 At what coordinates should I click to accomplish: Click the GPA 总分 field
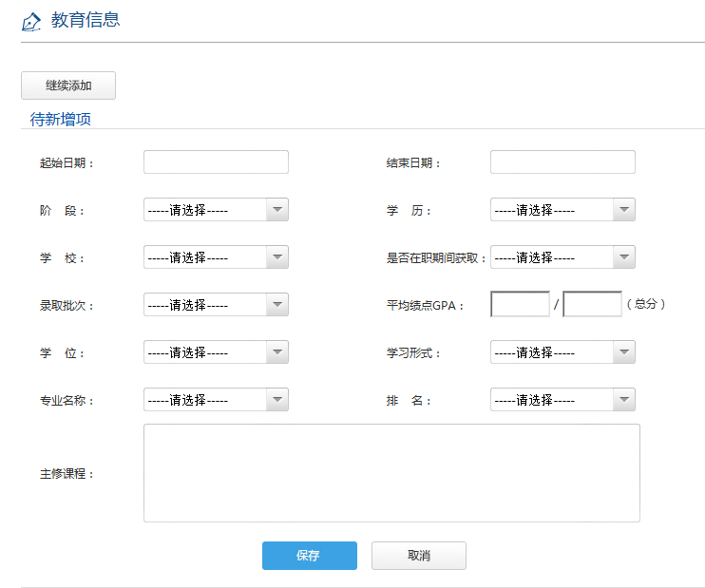[593, 304]
